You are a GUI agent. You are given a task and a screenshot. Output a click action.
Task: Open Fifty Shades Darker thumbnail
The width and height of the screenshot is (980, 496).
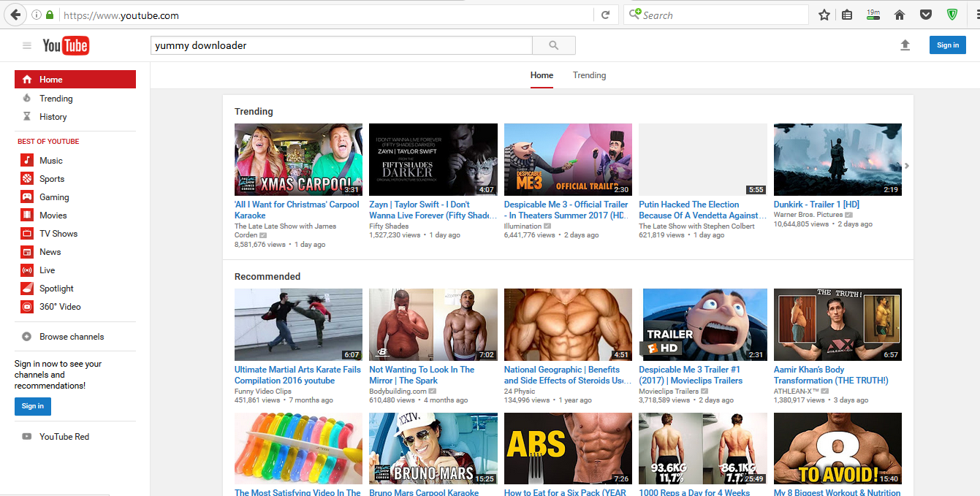(x=433, y=159)
